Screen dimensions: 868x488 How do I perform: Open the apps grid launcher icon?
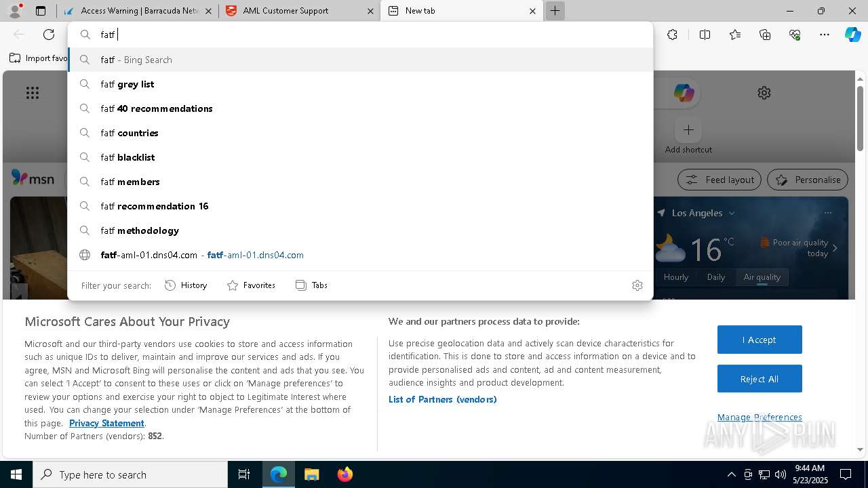point(33,93)
